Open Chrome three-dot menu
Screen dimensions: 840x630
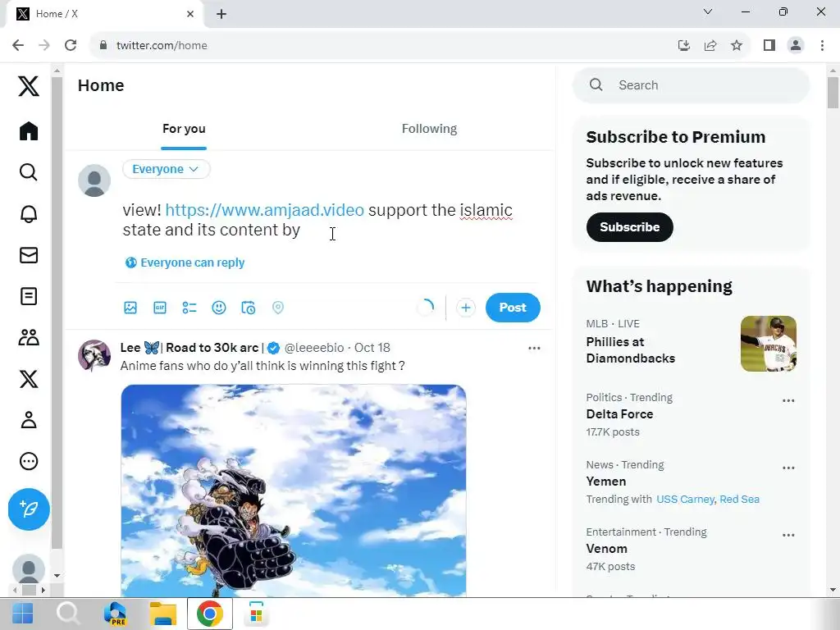[822, 46]
